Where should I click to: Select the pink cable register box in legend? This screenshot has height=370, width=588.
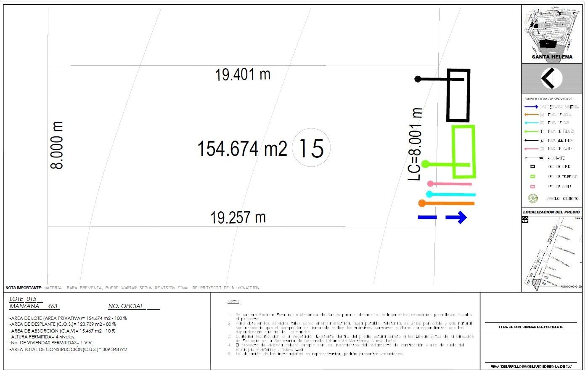pos(532,186)
